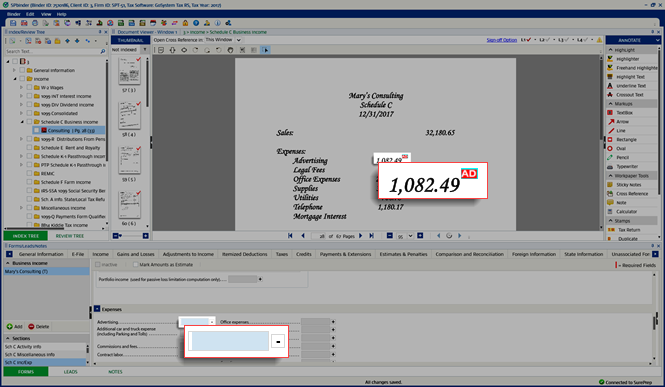
Task: Click the Delete business income button
Action: click(39, 326)
